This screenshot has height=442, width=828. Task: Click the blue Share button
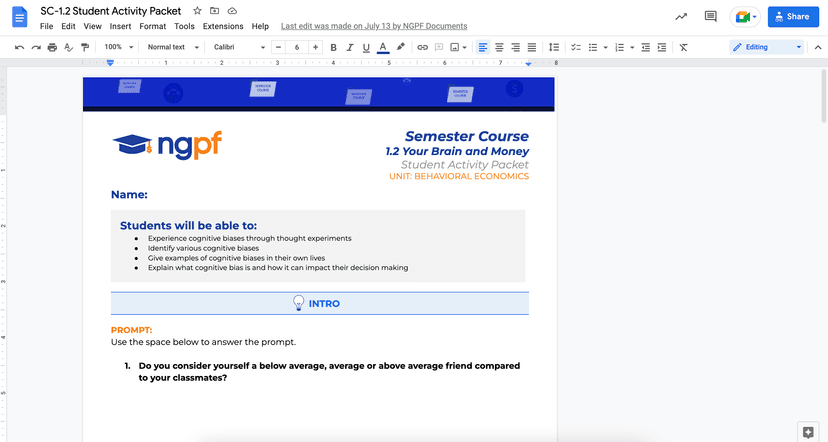click(788, 17)
